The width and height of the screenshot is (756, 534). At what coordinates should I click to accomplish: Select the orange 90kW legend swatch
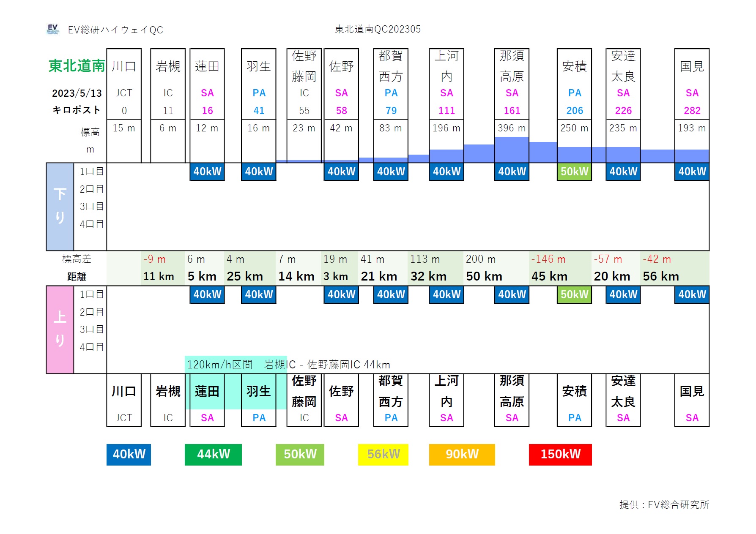pyautogui.click(x=462, y=454)
